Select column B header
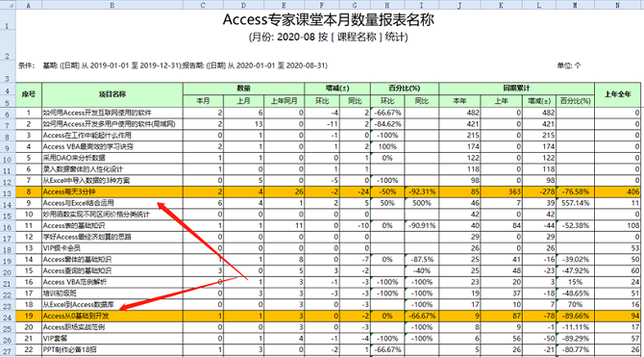644x357 pixels. [x=112, y=5]
